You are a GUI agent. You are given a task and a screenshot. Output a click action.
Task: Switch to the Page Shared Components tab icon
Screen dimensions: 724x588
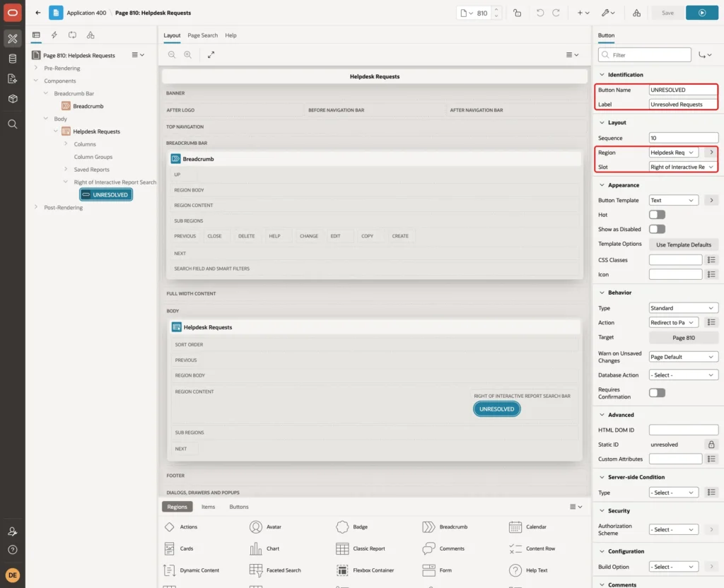pyautogui.click(x=90, y=35)
